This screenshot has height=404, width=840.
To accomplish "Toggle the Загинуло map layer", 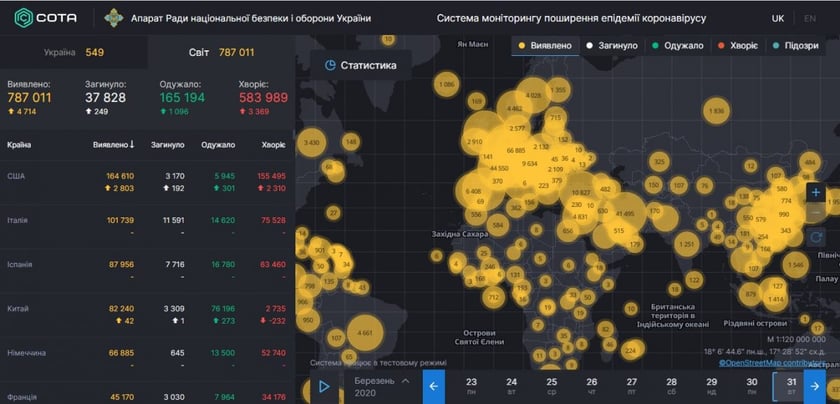I will pos(616,45).
